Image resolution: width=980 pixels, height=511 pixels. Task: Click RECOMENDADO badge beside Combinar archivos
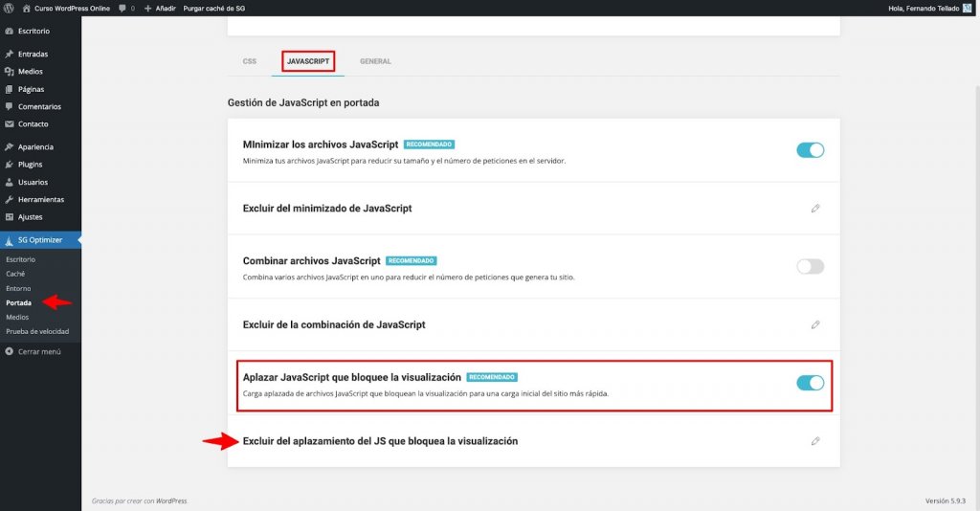tap(411, 260)
